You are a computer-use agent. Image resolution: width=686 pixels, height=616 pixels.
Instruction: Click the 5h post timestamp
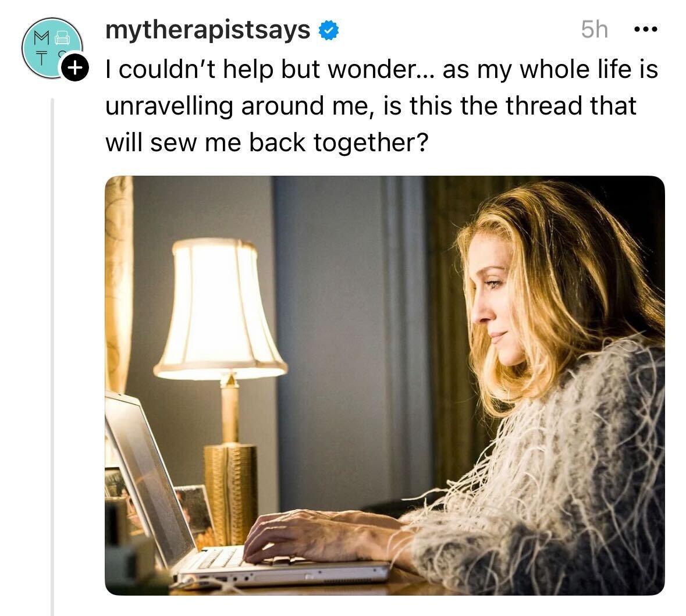594,30
